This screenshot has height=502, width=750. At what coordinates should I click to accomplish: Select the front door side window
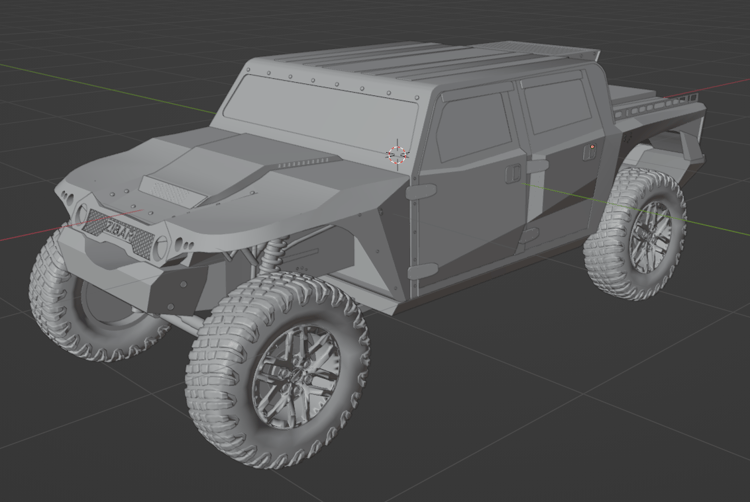coord(474,127)
